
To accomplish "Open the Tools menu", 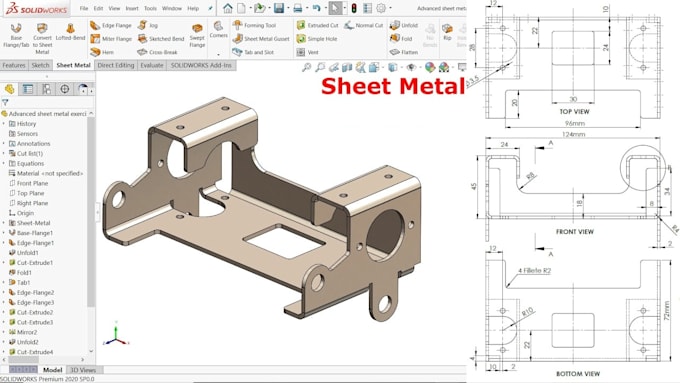I will click(x=150, y=8).
